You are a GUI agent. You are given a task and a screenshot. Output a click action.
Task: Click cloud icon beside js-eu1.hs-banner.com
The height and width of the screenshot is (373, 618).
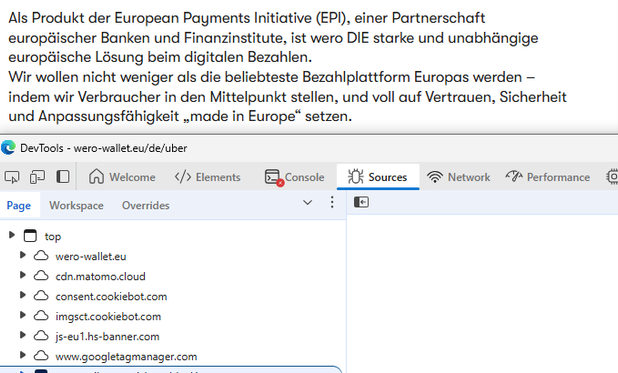pyautogui.click(x=41, y=336)
